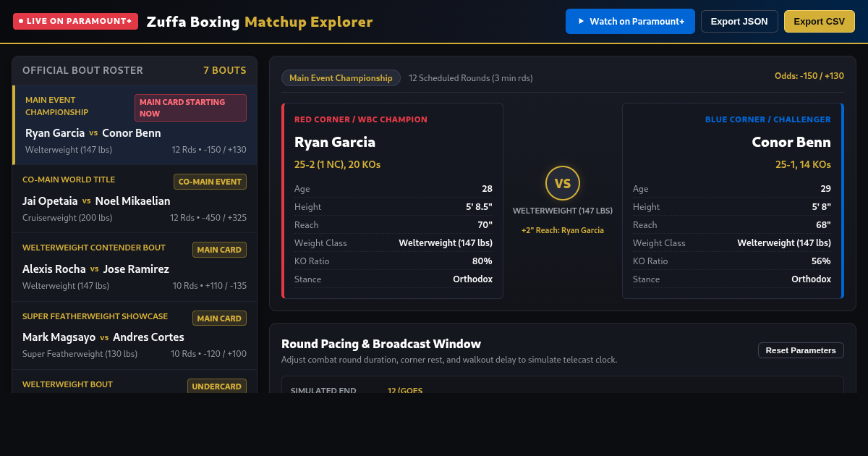Click the Main Event Championship pill

click(x=341, y=78)
